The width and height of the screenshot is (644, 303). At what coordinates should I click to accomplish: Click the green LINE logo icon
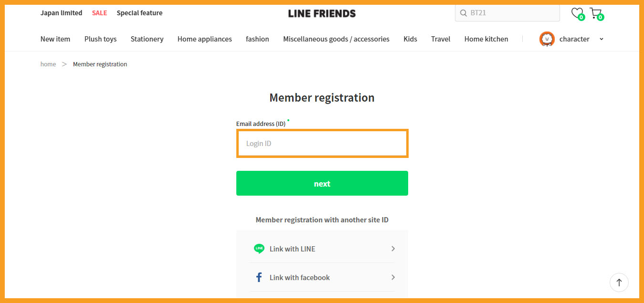pos(259,249)
